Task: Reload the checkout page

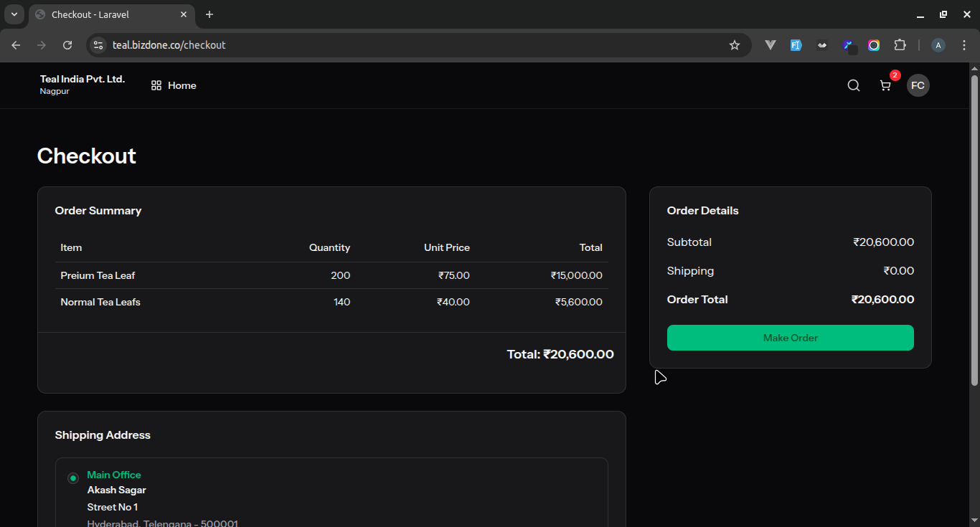Action: 67,44
